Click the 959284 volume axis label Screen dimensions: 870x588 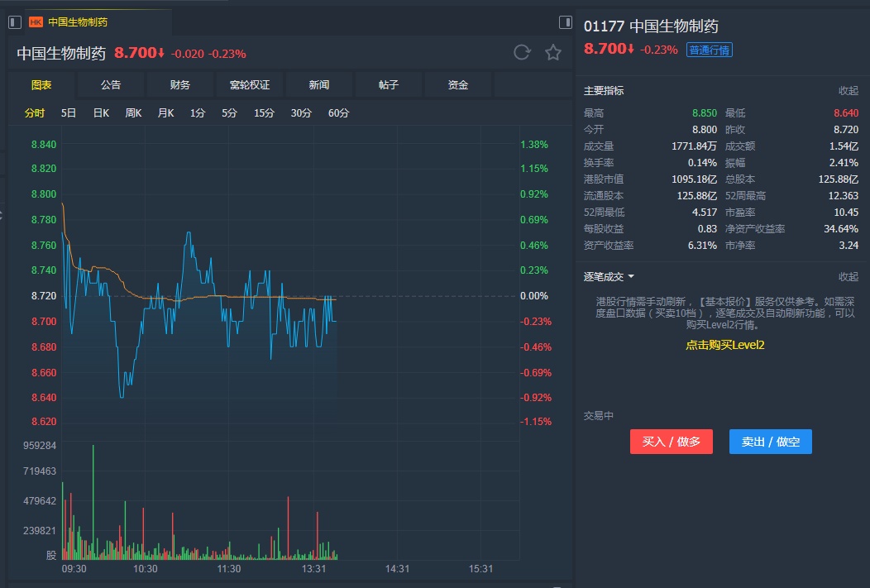(x=40, y=446)
